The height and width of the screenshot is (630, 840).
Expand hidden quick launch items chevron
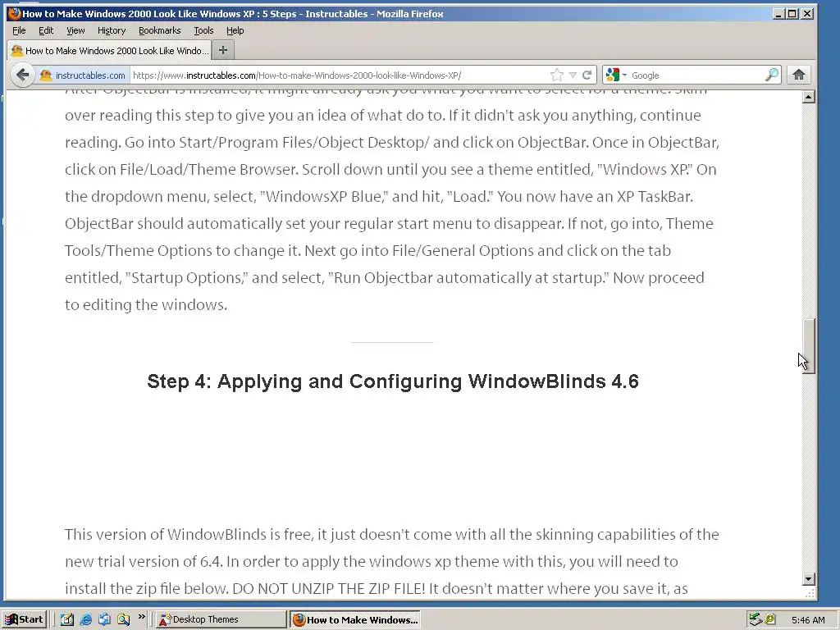pos(141,617)
